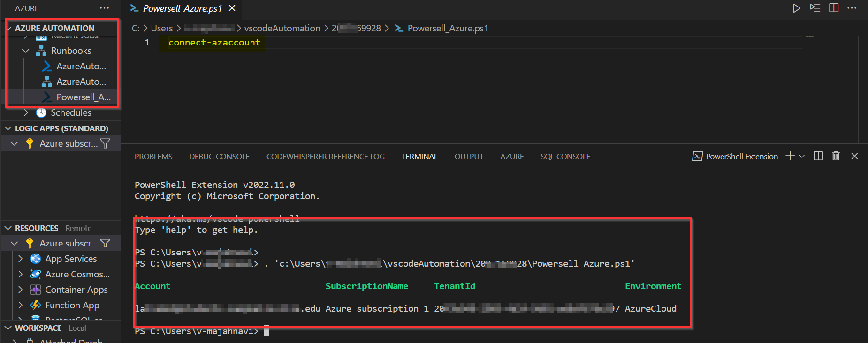
Task: Collapse Azure subscription under Resources
Action: [15, 243]
